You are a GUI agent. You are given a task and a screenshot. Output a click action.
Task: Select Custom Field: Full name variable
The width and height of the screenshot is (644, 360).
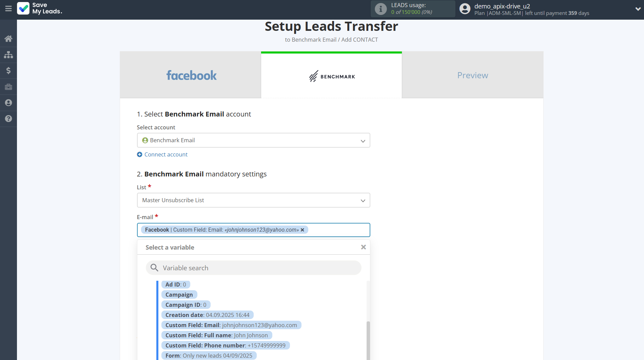[216, 335]
